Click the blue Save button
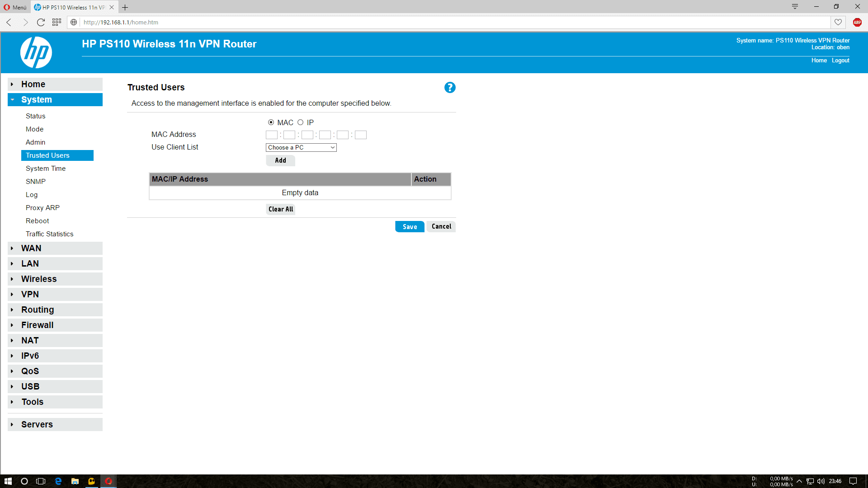This screenshot has width=868, height=488. tap(410, 227)
